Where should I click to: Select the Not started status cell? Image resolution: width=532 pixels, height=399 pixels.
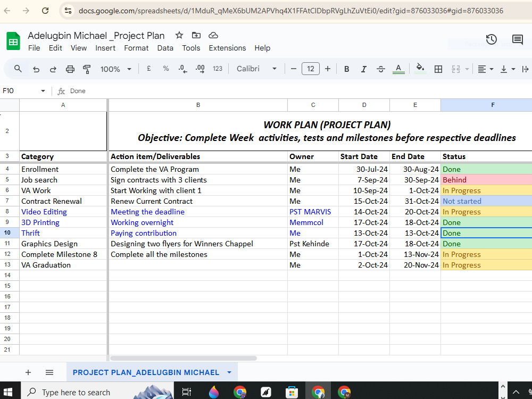coord(486,201)
